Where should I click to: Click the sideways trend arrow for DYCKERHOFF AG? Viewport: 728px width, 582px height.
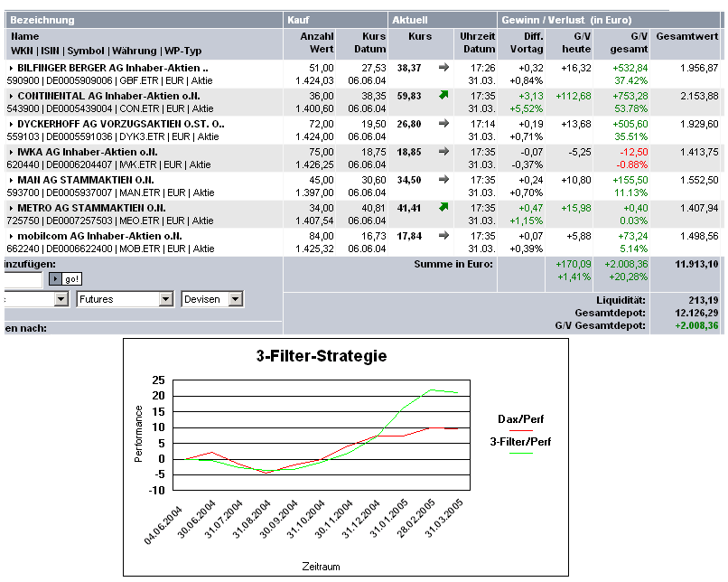443,124
